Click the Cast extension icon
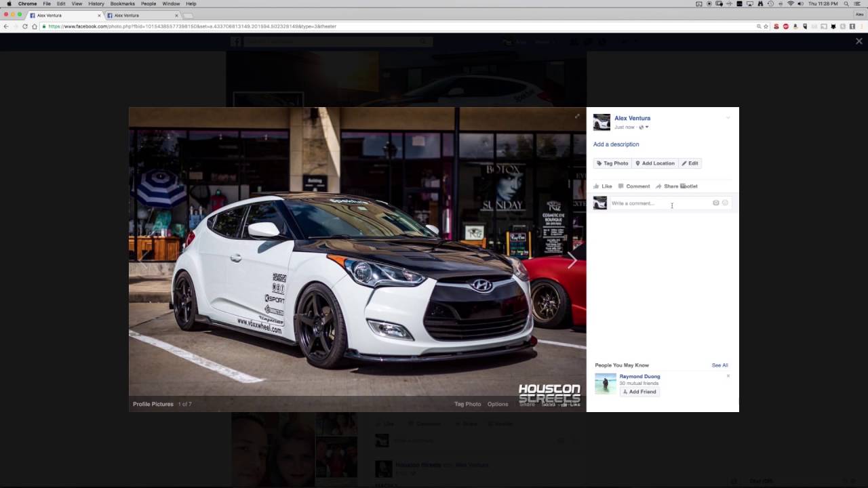The width and height of the screenshot is (868, 488). coord(824,26)
